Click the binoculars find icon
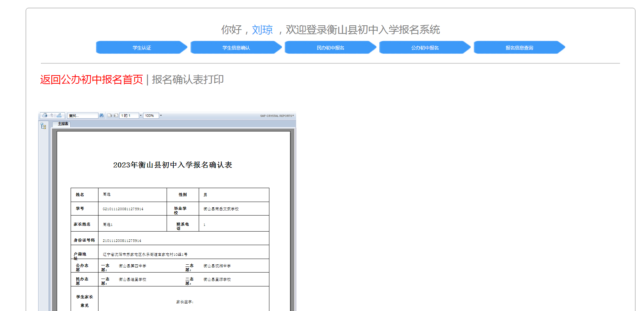 pos(102,115)
